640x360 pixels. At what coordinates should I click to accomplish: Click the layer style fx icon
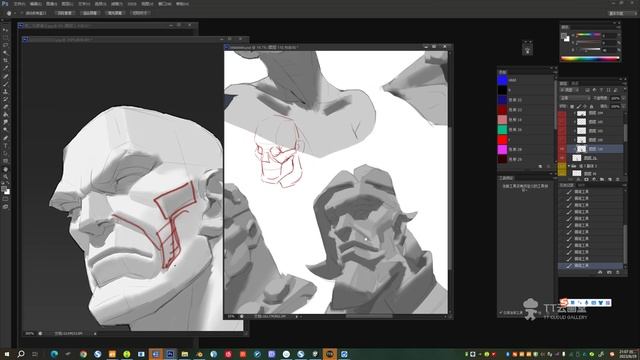pyautogui.click(x=579, y=180)
